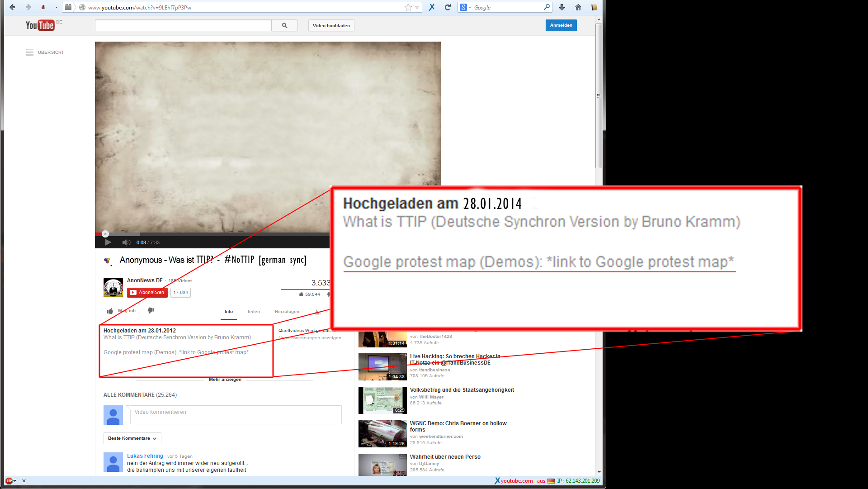868x489 pixels.
Task: Toggle the thumbs-down dislike icon
Action: click(x=151, y=310)
